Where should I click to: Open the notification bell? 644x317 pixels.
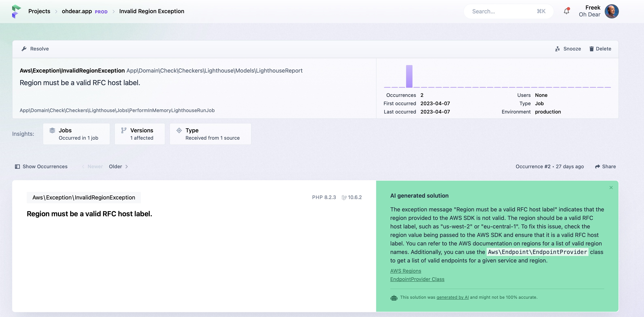coord(566,11)
